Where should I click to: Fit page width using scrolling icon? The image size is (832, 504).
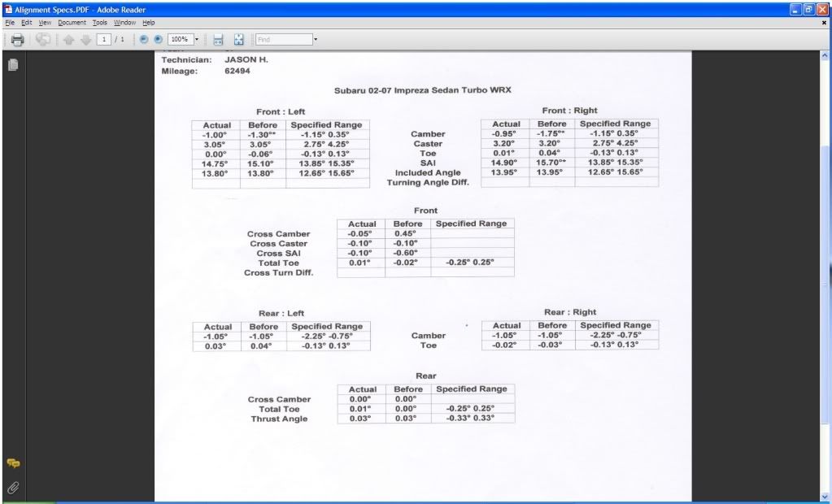coord(218,40)
